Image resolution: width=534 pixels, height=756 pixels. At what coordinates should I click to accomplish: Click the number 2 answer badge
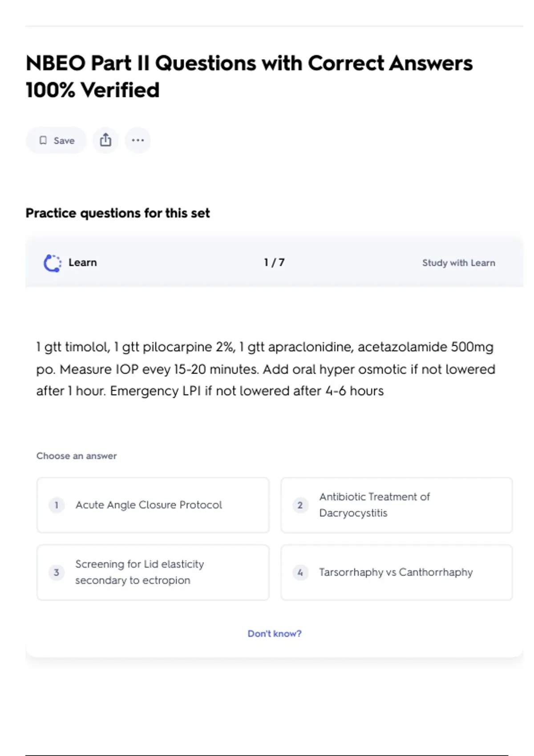click(x=300, y=505)
